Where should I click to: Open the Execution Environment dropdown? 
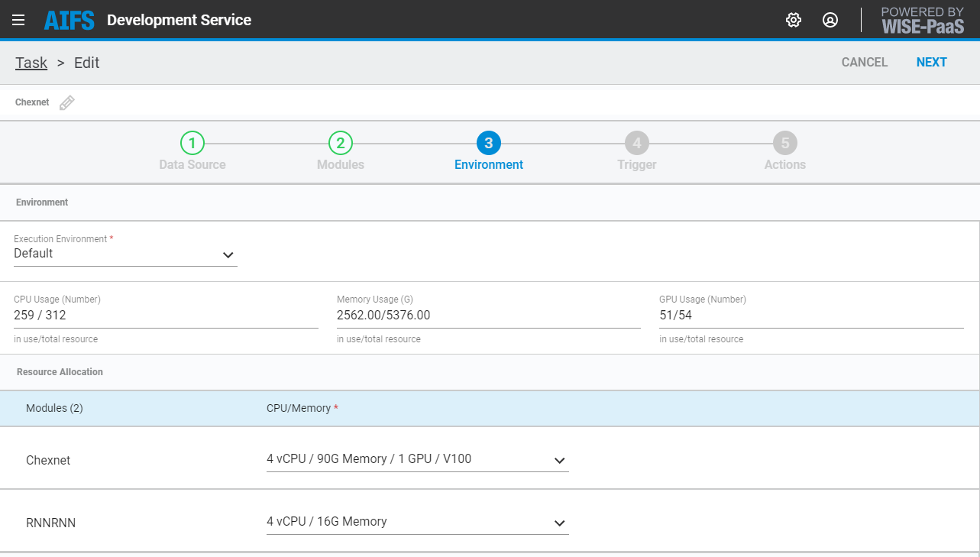click(x=125, y=254)
